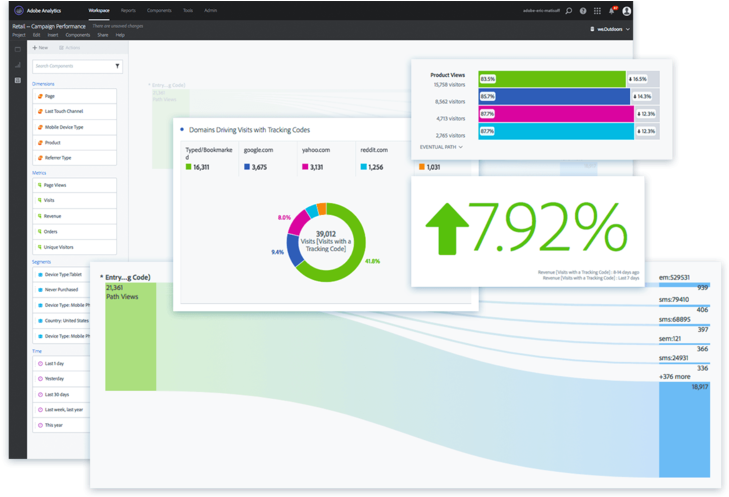
Task: Click the blue google.com legend swatch
Action: (x=247, y=166)
